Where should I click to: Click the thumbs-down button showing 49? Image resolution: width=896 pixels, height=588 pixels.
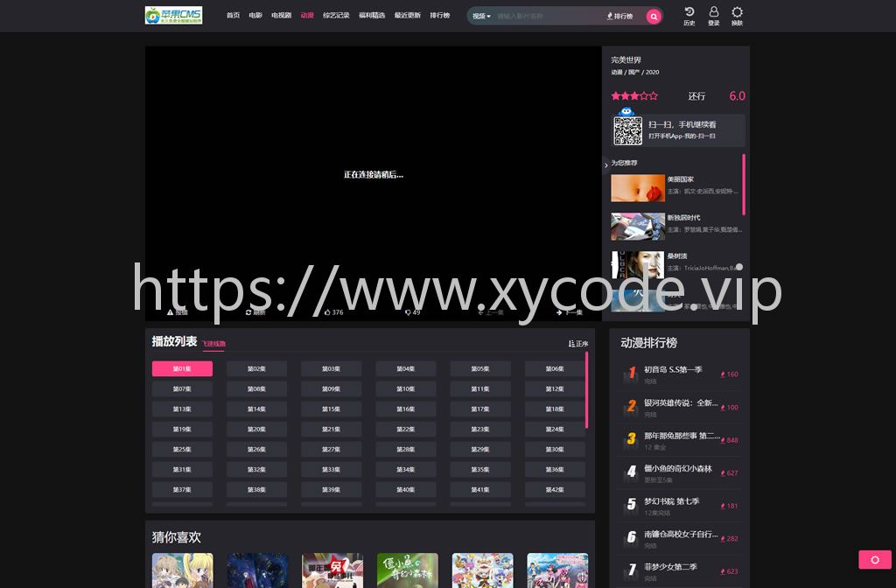point(413,312)
